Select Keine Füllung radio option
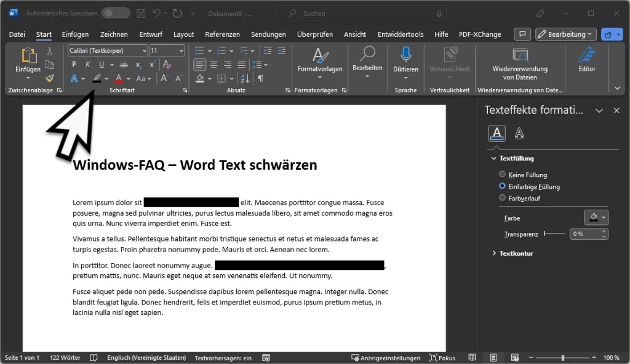Screen dimensions: 630x364 coord(502,175)
